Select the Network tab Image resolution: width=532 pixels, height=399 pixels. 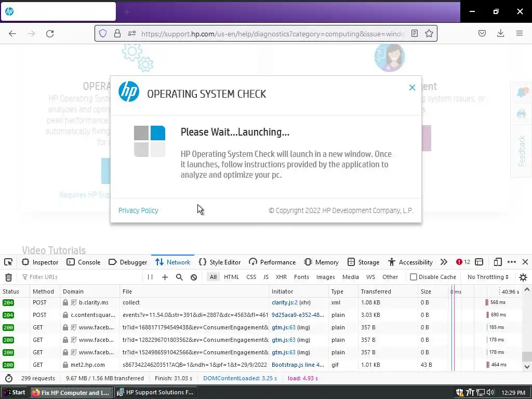[172, 262]
